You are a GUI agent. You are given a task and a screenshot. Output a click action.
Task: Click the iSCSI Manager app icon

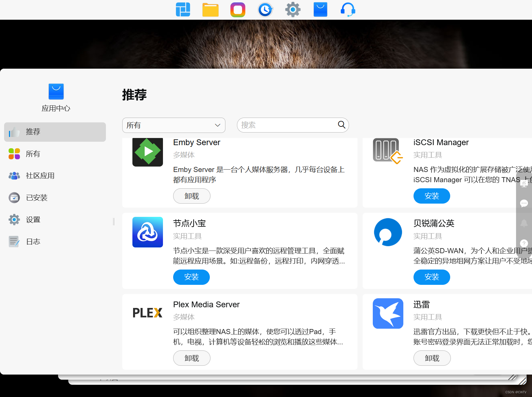[388, 151]
